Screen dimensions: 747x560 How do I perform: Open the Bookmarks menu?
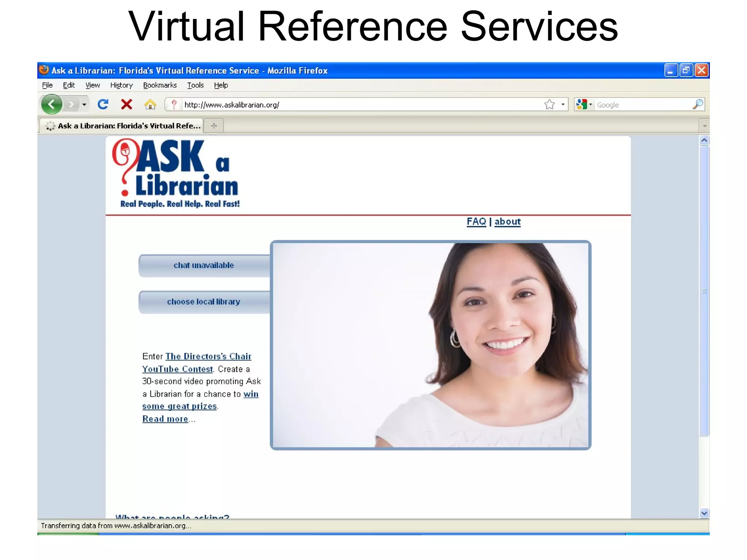pyautogui.click(x=160, y=85)
